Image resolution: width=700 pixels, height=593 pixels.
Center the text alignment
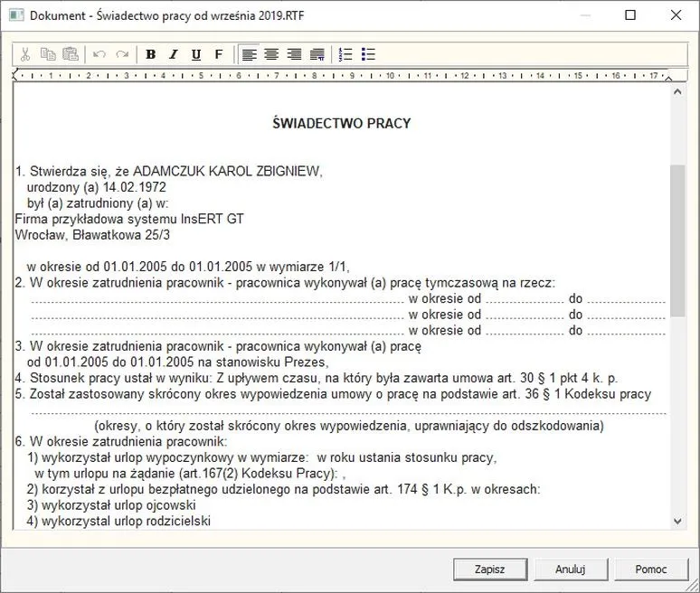coord(271,54)
